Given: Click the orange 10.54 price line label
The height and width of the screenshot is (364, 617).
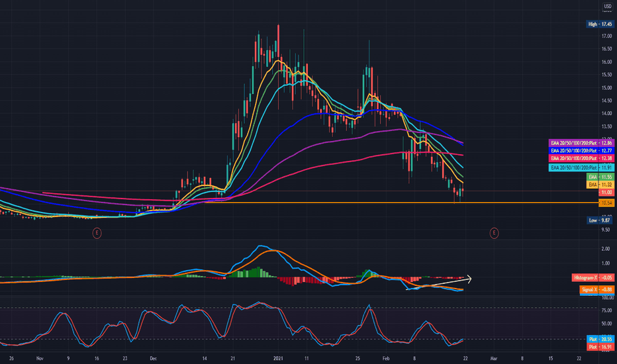Looking at the screenshot, I should pos(606,203).
